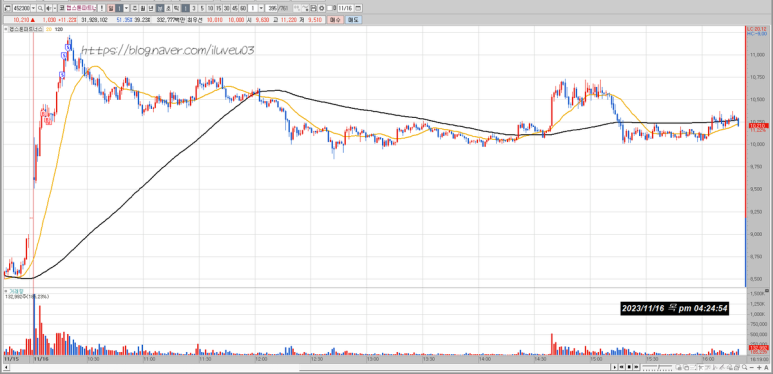Choose the 30-minute interval button
Image resolution: width=773 pixels, height=374 pixels.
tap(226, 8)
